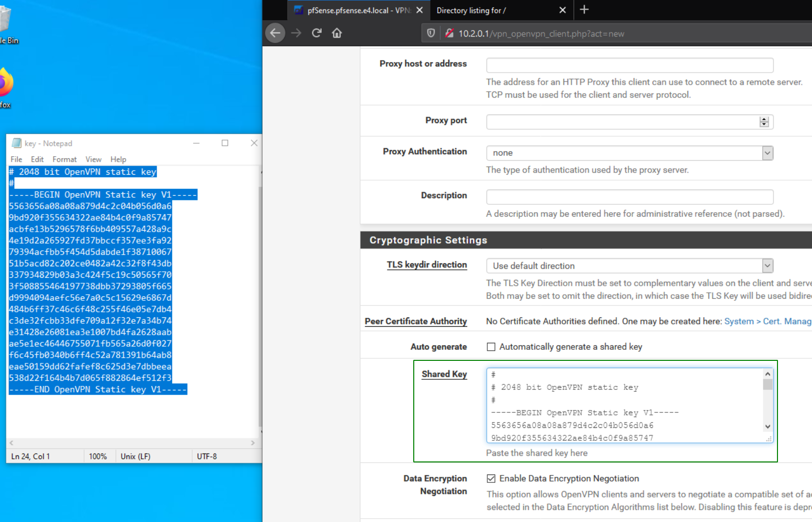The width and height of the screenshot is (812, 522).
Task: Minimize the Notepad window
Action: coord(196,143)
